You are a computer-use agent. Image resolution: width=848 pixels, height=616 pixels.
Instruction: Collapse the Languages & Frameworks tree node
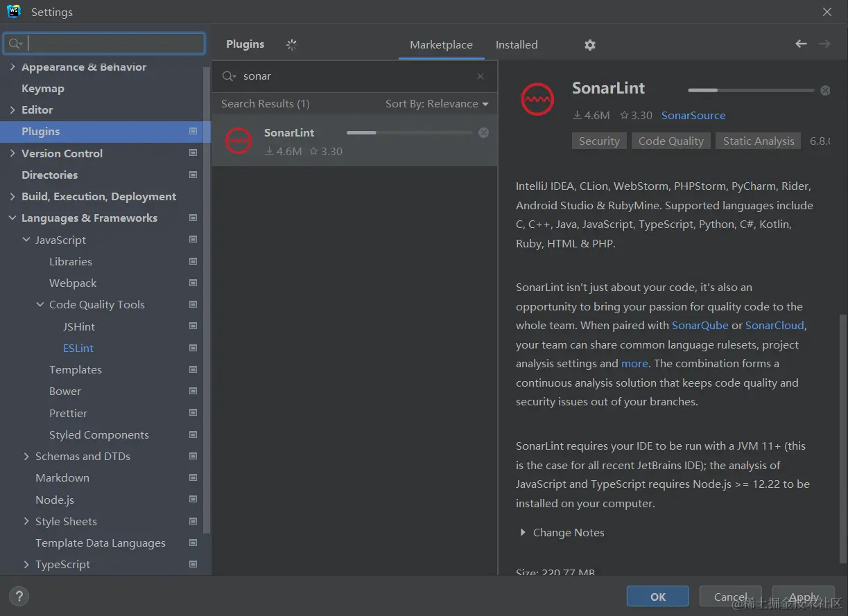click(12, 218)
